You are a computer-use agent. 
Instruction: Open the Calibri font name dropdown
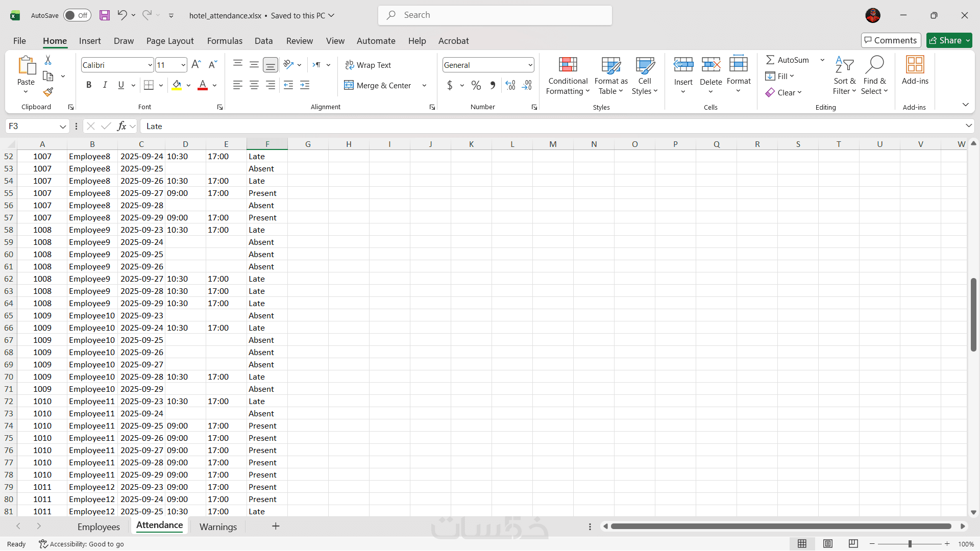(150, 65)
